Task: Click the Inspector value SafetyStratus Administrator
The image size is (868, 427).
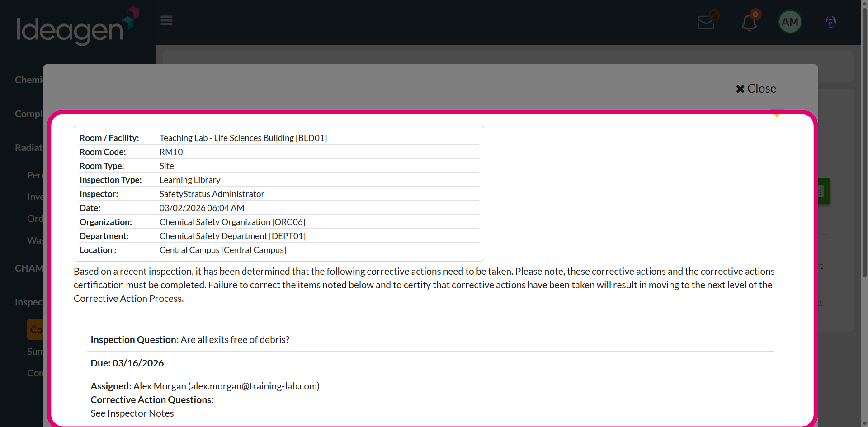Action: click(212, 194)
